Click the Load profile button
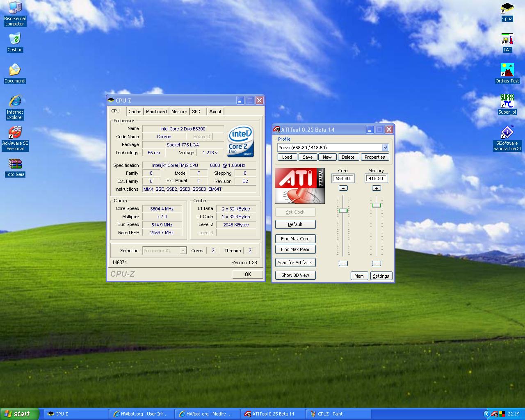This screenshot has height=420, width=525. point(287,157)
